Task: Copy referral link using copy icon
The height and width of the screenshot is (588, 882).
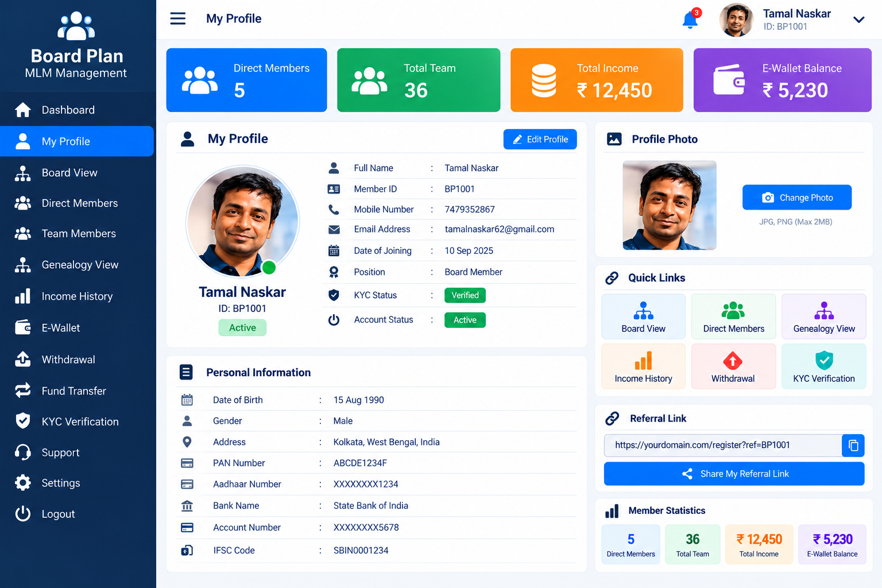Action: pyautogui.click(x=853, y=446)
